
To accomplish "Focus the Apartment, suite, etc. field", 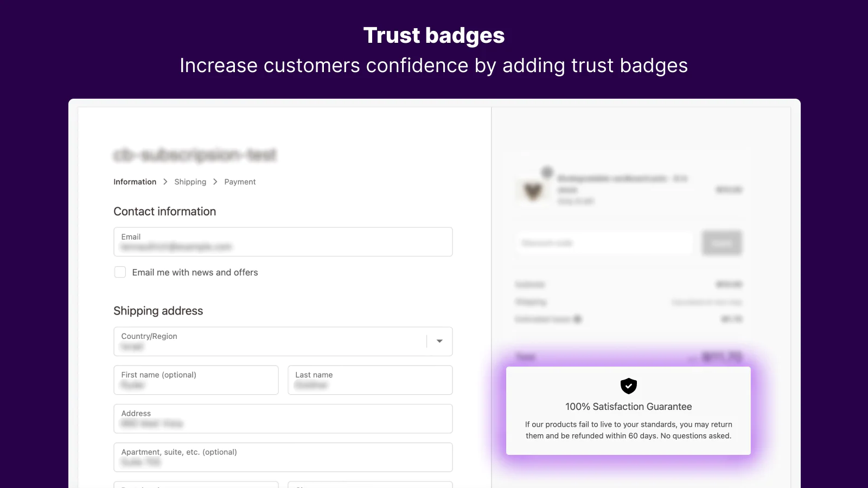I will (283, 457).
